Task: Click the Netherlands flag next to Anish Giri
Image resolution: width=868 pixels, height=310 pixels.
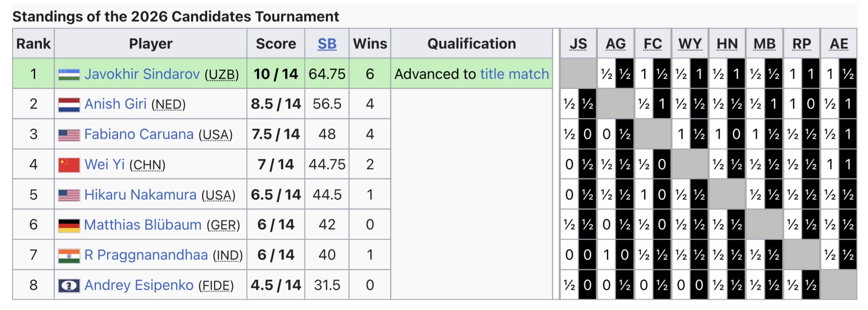Action: point(69,104)
